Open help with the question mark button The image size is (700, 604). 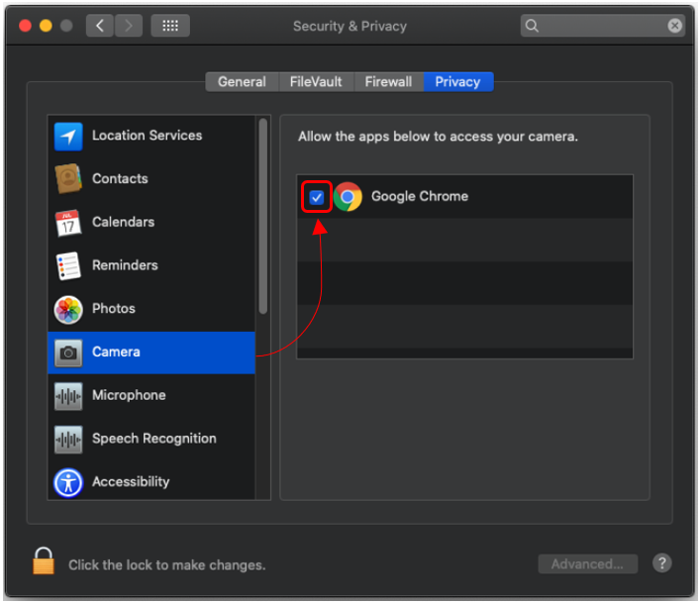[x=661, y=563]
